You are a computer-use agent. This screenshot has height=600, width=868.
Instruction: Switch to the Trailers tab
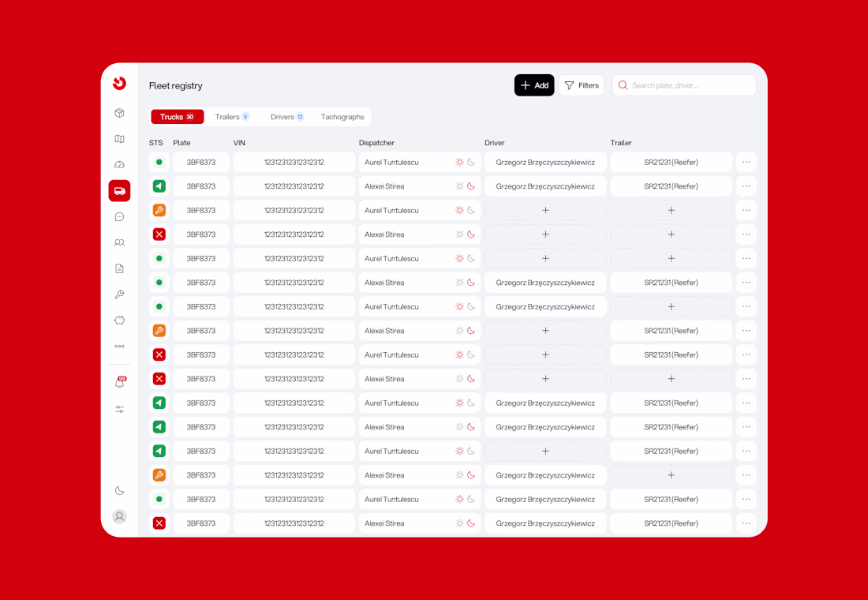[232, 117]
